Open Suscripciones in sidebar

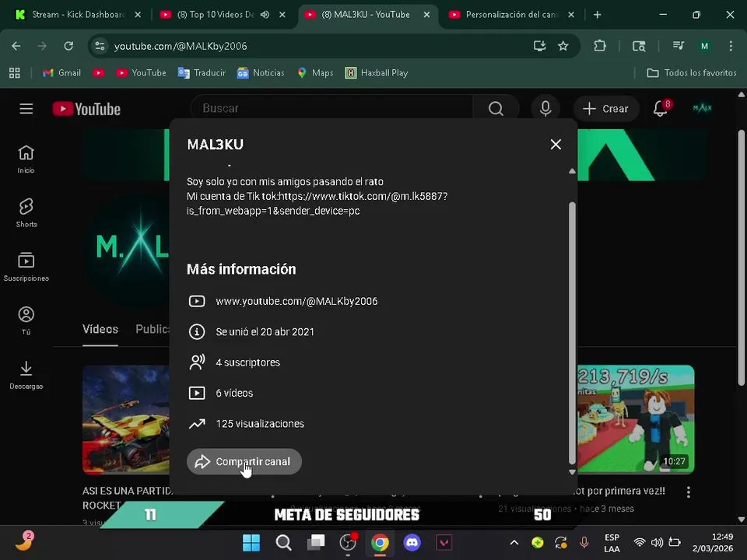tap(26, 267)
